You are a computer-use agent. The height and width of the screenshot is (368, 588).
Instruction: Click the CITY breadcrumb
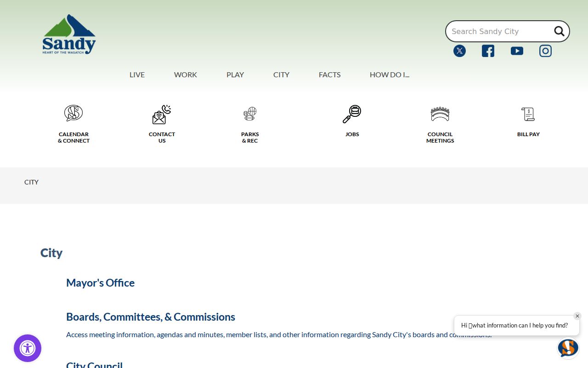pyautogui.click(x=31, y=182)
